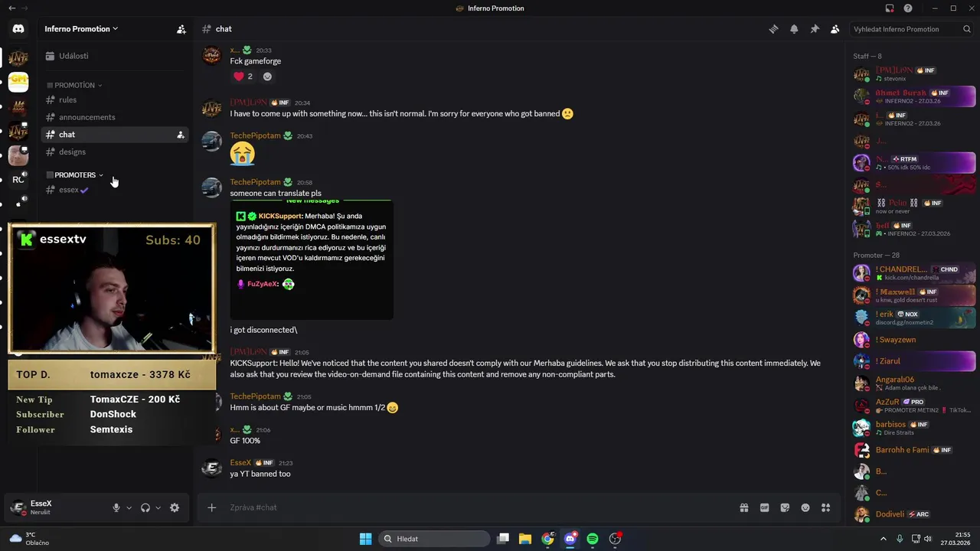Open the sticker picker
Screen dimensions: 980x551
785,507
